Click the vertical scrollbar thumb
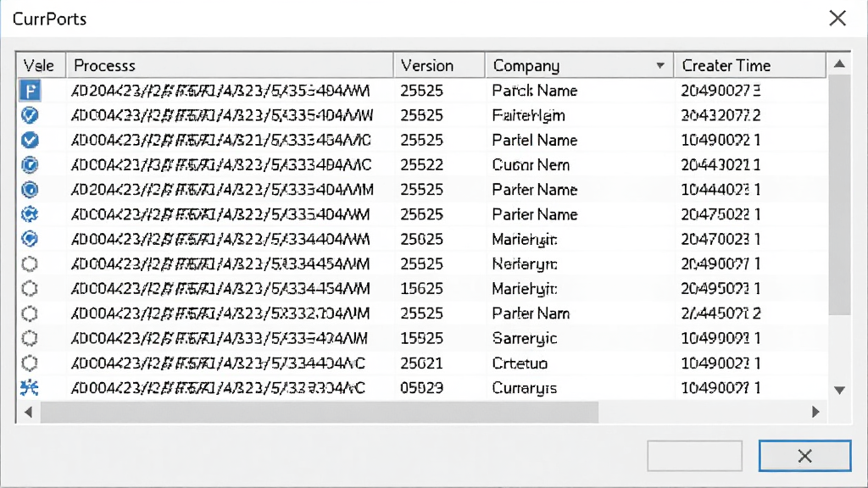 coord(839,196)
